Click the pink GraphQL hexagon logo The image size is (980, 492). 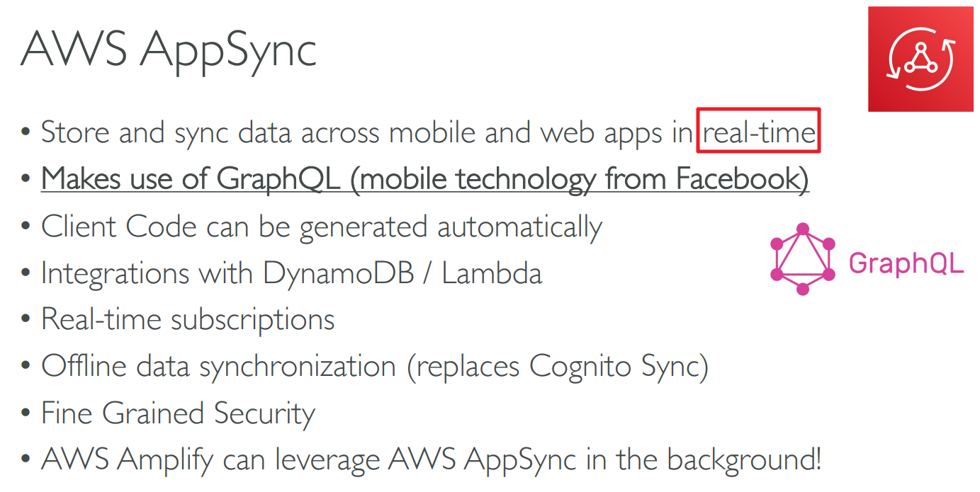coord(802,259)
